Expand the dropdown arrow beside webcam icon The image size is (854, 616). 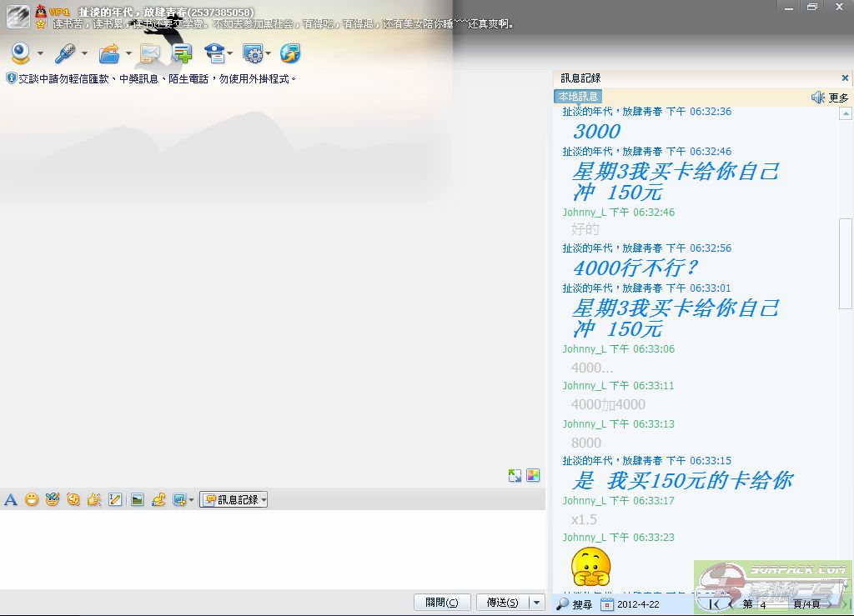40,55
